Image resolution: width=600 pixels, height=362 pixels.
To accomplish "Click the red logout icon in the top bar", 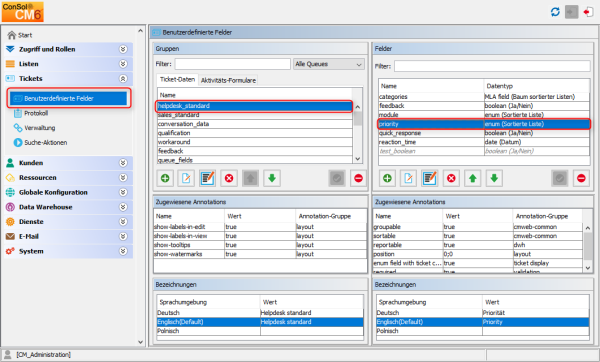I will (x=588, y=12).
